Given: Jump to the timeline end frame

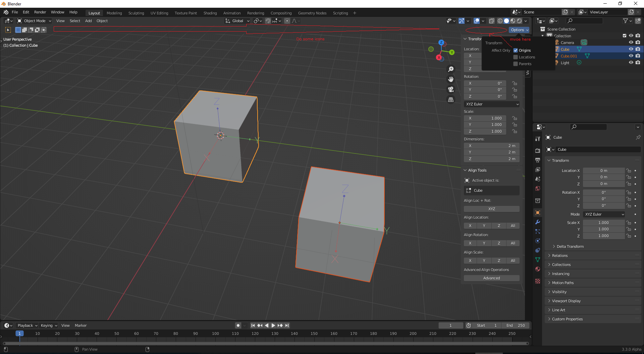Looking at the screenshot, I should click(x=287, y=325).
